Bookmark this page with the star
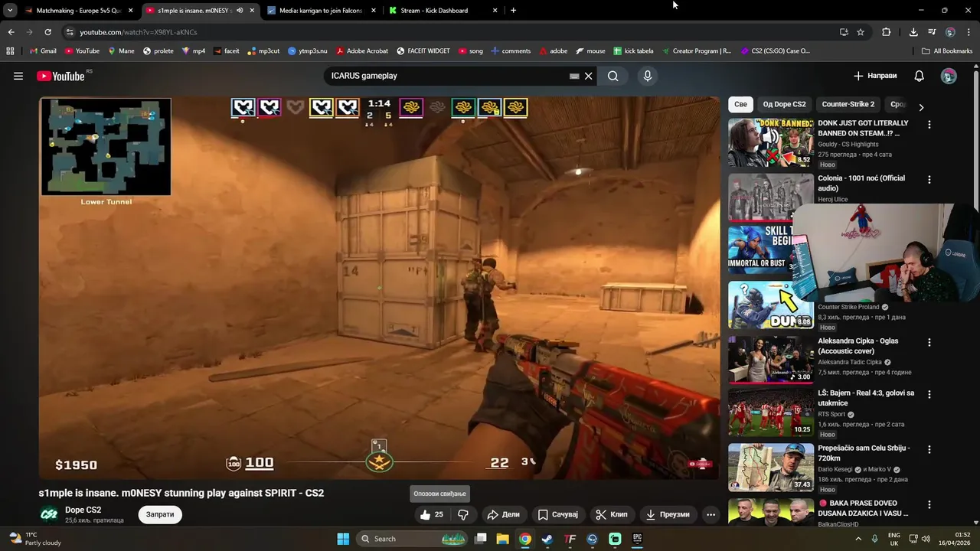The image size is (980, 551). tap(861, 32)
